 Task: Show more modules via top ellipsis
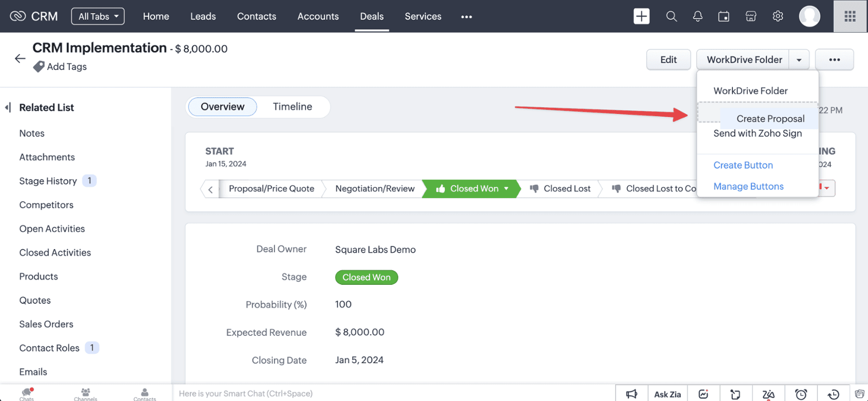pyautogui.click(x=467, y=17)
